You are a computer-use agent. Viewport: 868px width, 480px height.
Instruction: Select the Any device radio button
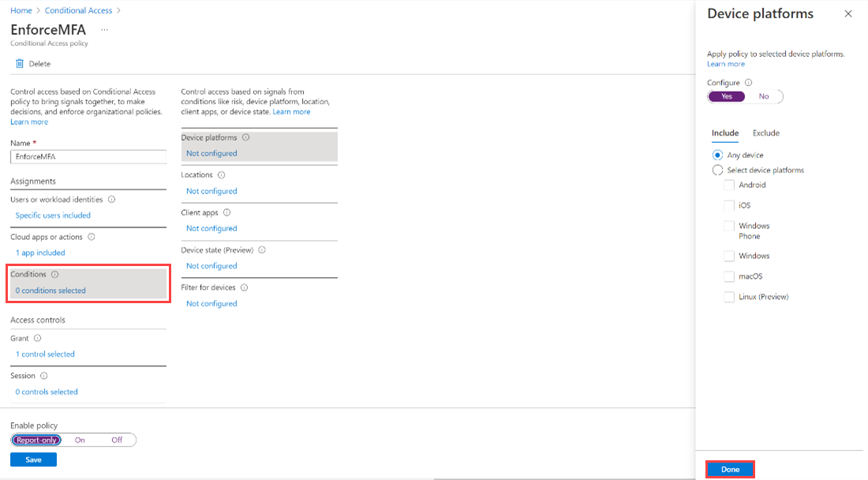point(717,155)
